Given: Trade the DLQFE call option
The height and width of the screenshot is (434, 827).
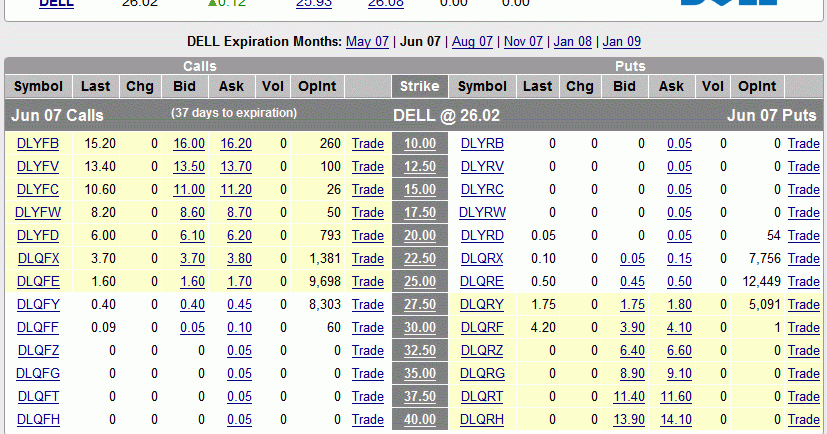Looking at the screenshot, I should [x=368, y=282].
